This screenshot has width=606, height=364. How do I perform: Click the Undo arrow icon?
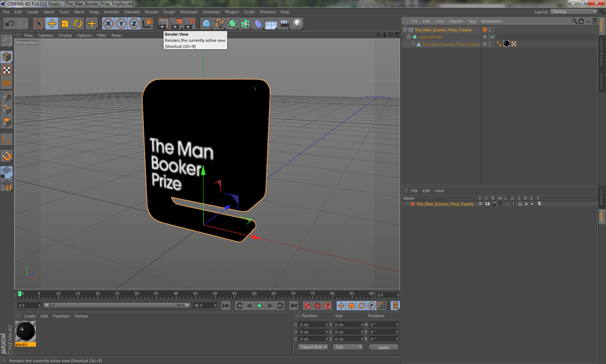(10, 24)
